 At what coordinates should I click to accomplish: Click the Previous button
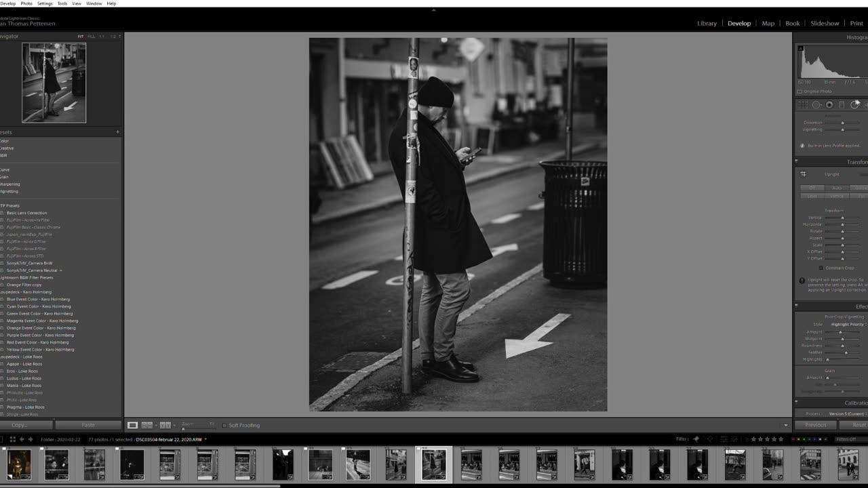pos(815,425)
